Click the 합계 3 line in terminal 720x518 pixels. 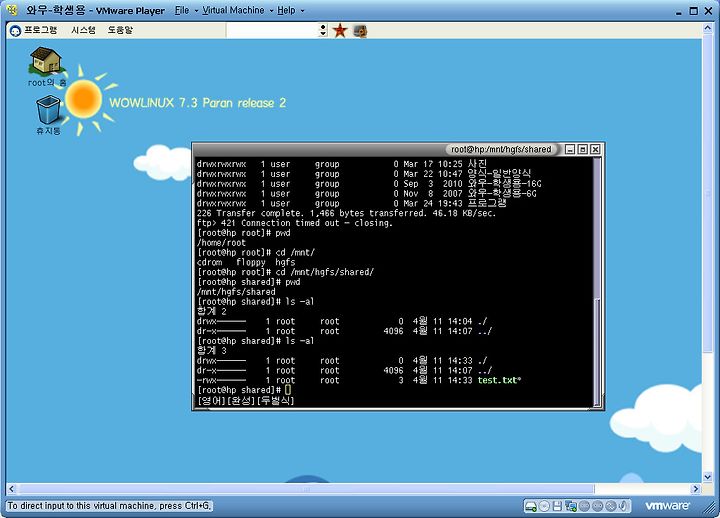point(212,350)
